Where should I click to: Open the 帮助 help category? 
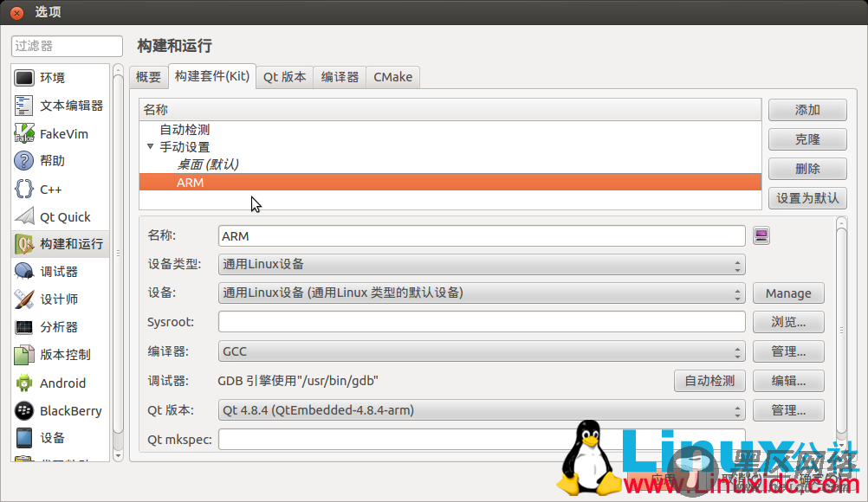[61, 161]
